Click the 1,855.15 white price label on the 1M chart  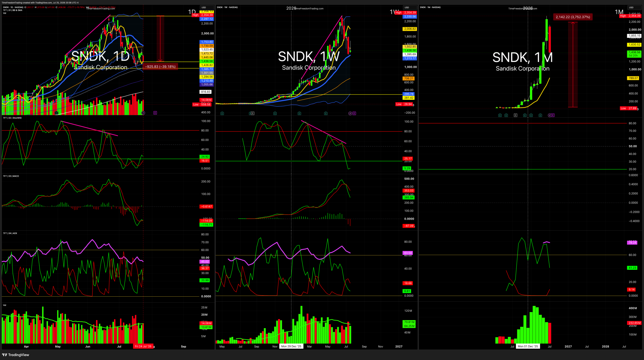tap(634, 36)
